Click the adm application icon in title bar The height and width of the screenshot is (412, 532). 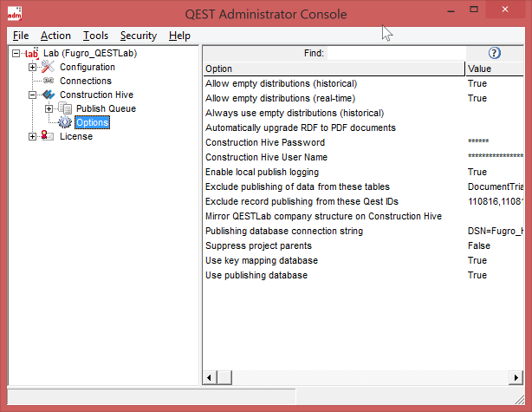(13, 13)
